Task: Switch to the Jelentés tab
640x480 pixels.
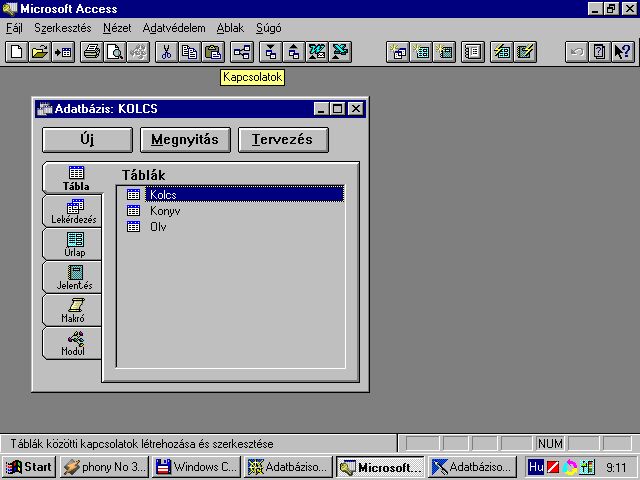Action: point(72,277)
